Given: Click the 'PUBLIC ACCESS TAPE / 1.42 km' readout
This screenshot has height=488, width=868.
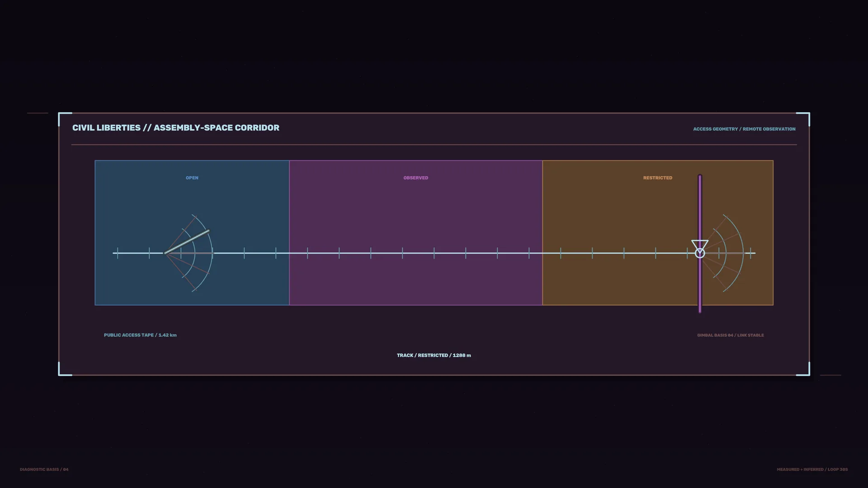Looking at the screenshot, I should [x=140, y=335].
